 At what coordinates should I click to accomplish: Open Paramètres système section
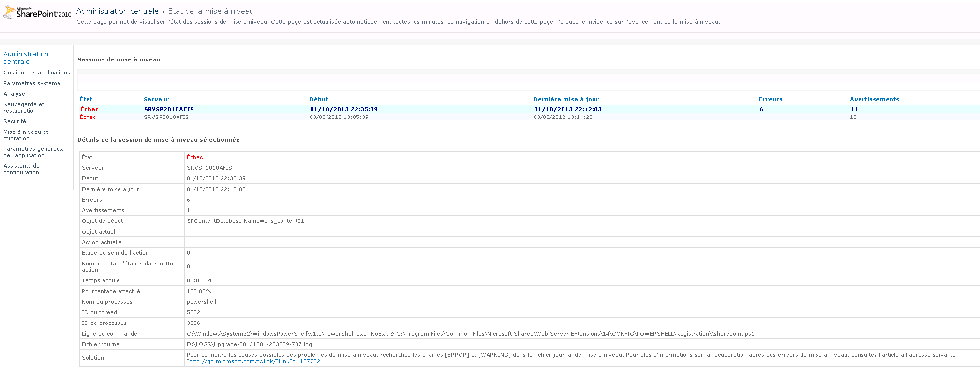[x=31, y=83]
